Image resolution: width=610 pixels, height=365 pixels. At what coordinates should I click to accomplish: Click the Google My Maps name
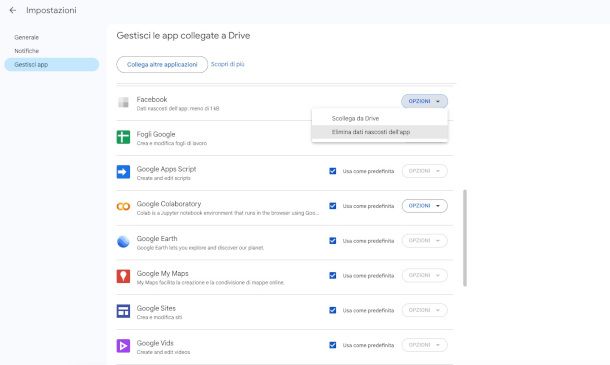pyautogui.click(x=162, y=274)
